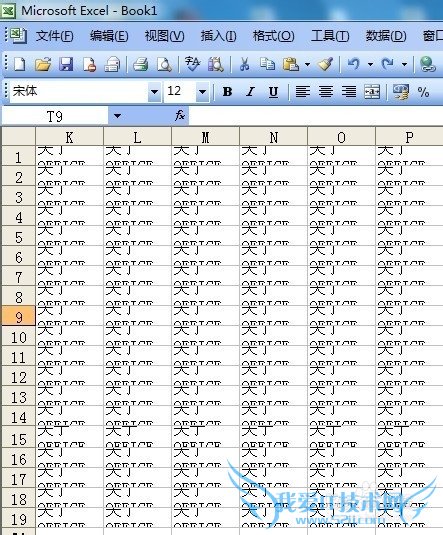The image size is (443, 535).
Task: Redo the last undone action
Action: pos(388,64)
